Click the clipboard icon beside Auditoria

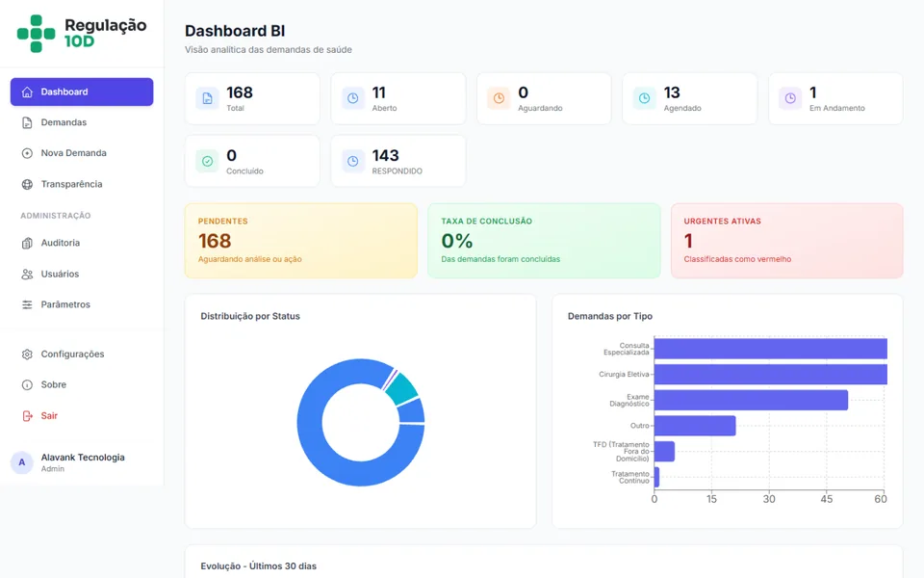coord(27,243)
